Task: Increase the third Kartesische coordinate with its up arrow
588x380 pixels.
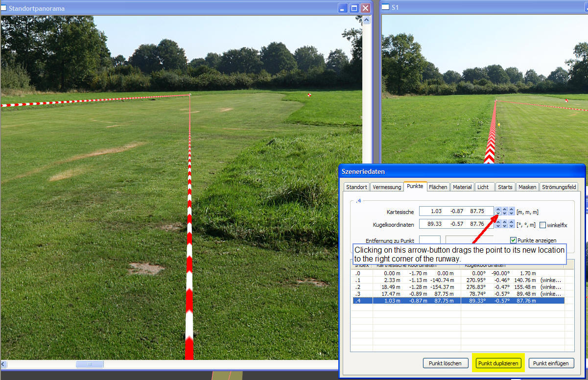Action: pos(512,210)
